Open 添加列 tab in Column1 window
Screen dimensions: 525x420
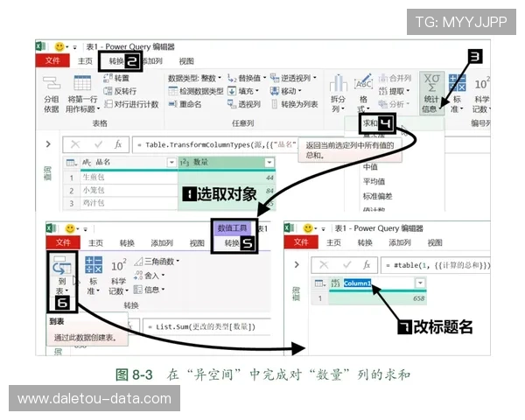400,243
